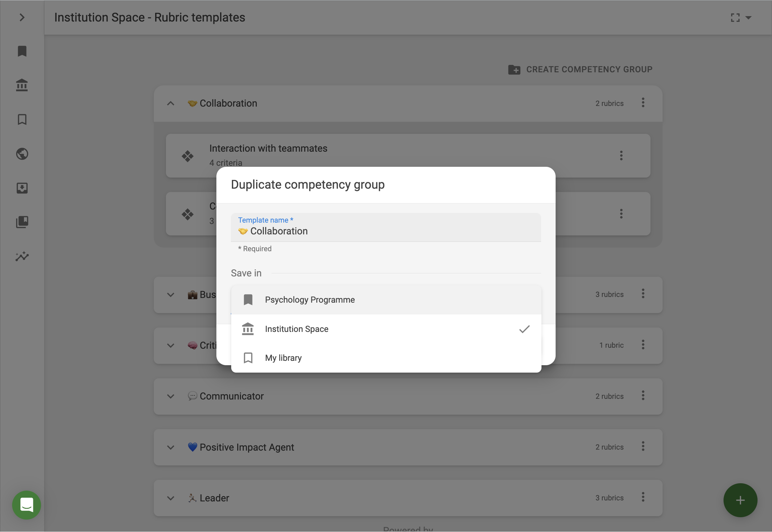The height and width of the screenshot is (532, 772).
Task: Choose Institution Space in the Save in list
Action: coord(296,329)
